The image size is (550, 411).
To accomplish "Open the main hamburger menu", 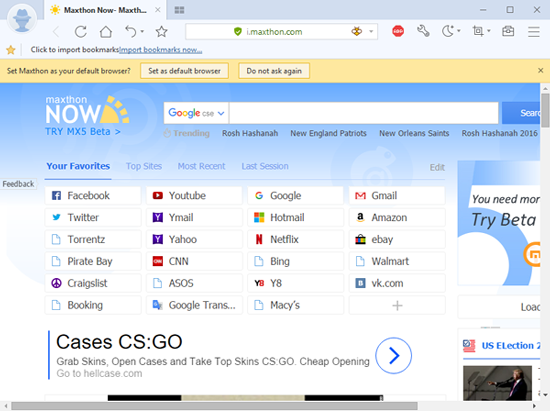I will pyautogui.click(x=534, y=32).
